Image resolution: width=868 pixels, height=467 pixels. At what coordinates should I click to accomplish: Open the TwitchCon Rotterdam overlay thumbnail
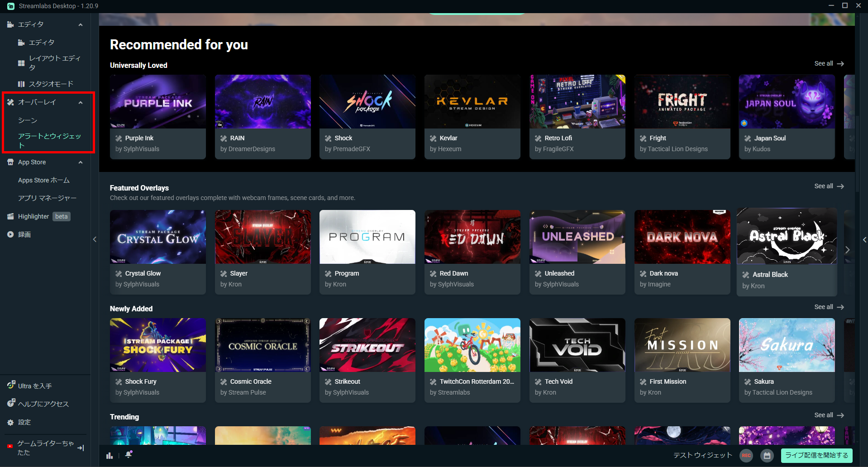click(x=472, y=345)
